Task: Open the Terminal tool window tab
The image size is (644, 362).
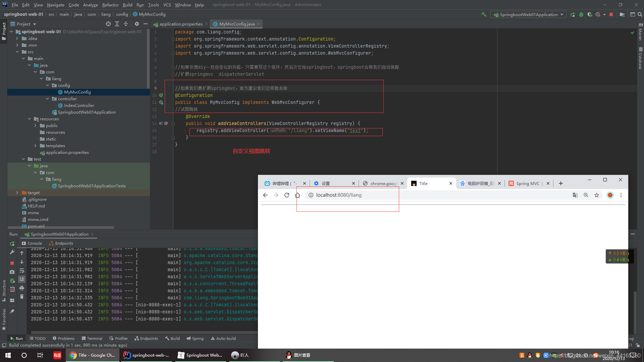Action: pyautogui.click(x=92, y=339)
